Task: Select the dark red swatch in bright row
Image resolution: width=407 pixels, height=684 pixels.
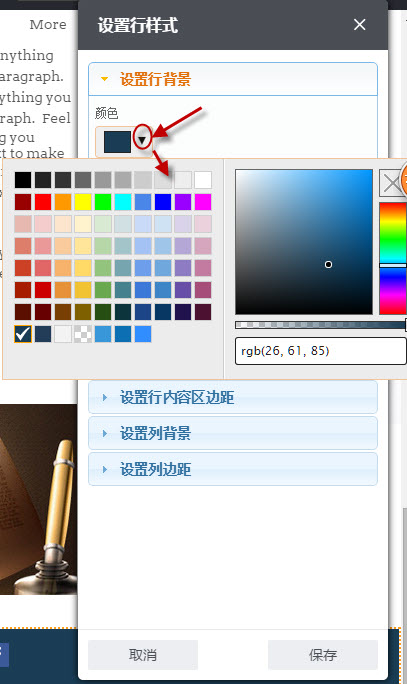Action: (23, 202)
